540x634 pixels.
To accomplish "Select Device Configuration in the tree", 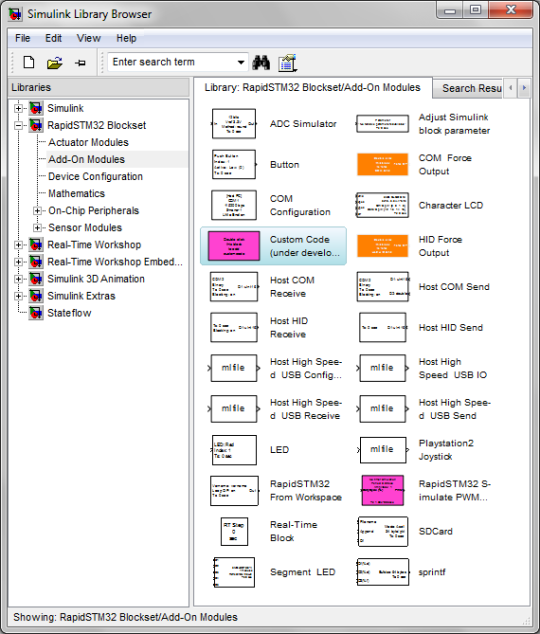I will (x=95, y=177).
